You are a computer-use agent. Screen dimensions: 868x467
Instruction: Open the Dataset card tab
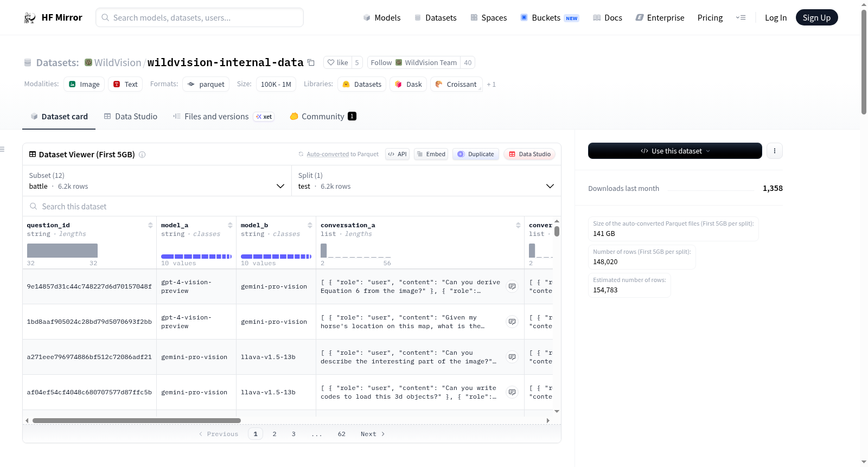[x=59, y=116]
